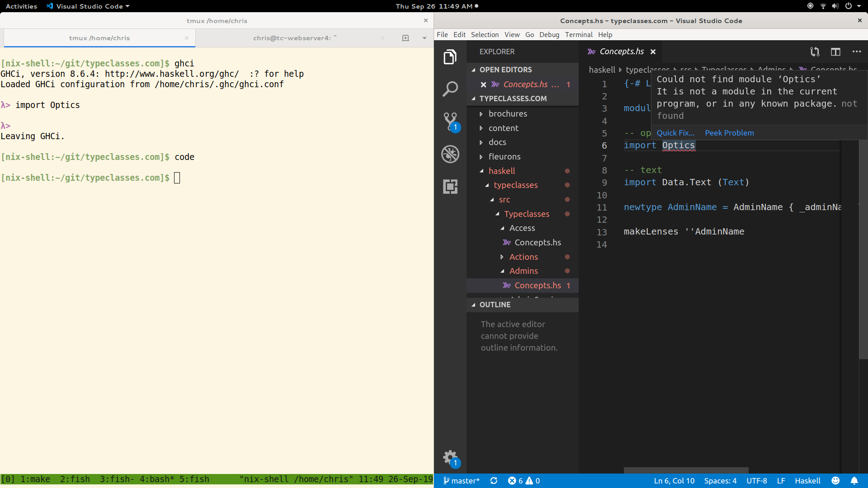Close the tmux /home/chris terminal tab
The height and width of the screenshot is (488, 868).
click(x=186, y=38)
